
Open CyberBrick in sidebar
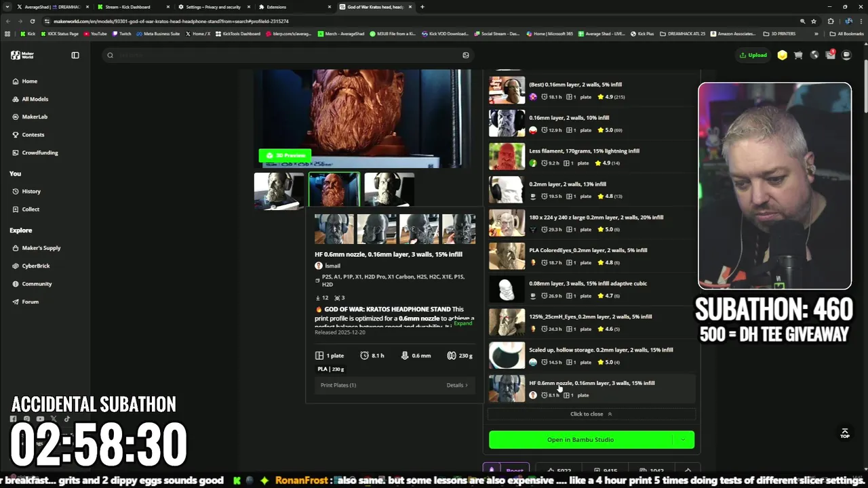tap(35, 266)
